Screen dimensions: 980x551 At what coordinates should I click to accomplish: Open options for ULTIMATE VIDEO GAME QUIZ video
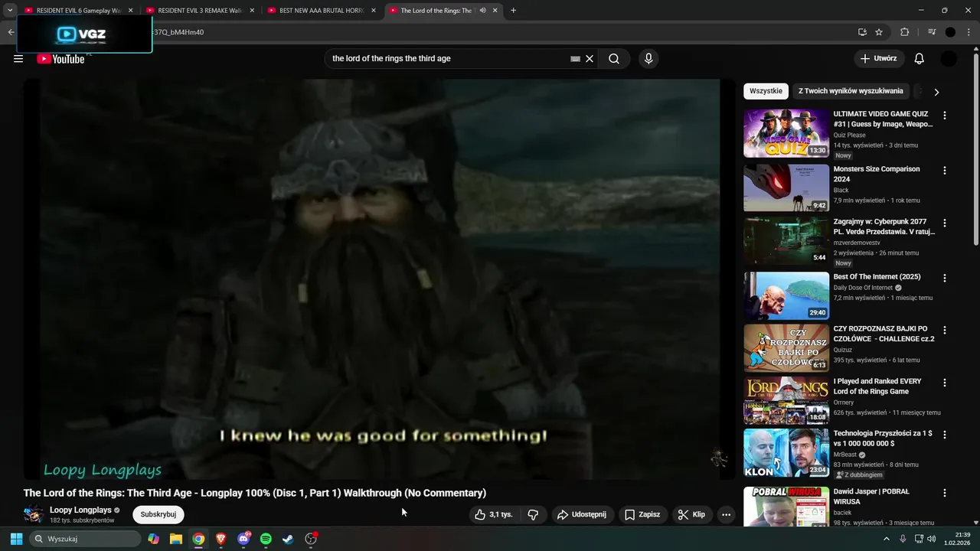pyautogui.click(x=944, y=116)
